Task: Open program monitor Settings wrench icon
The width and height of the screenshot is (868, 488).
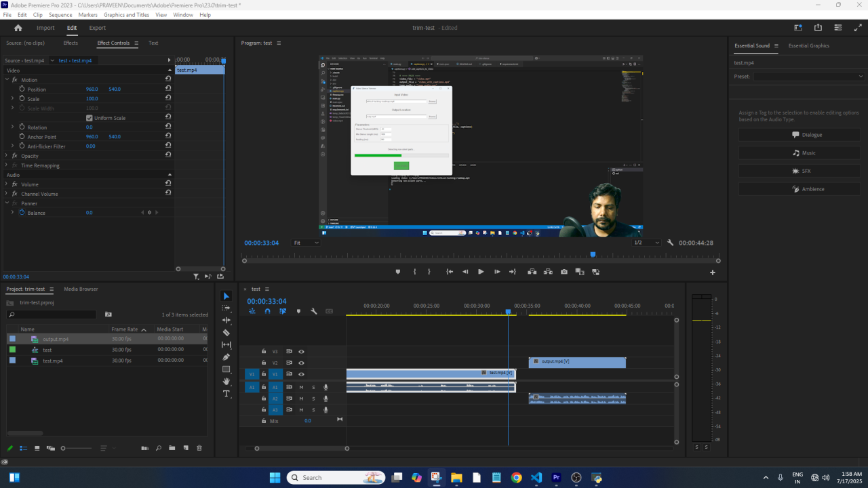Action: [670, 243]
